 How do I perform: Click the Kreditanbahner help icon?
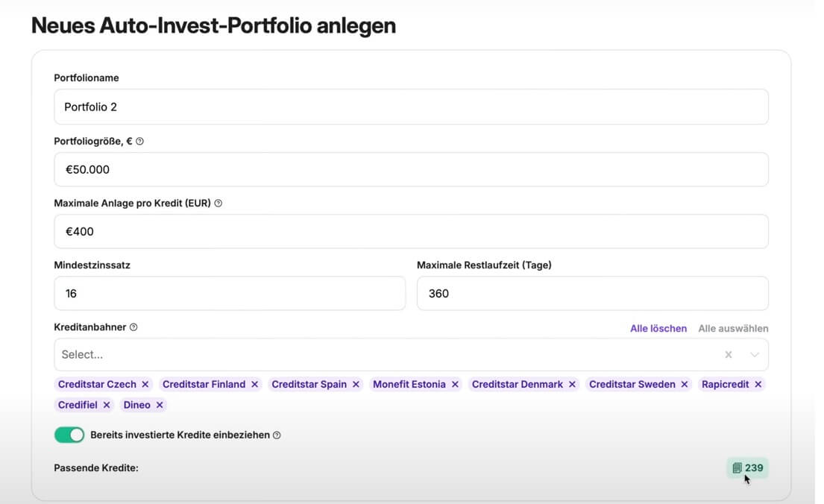tap(133, 327)
